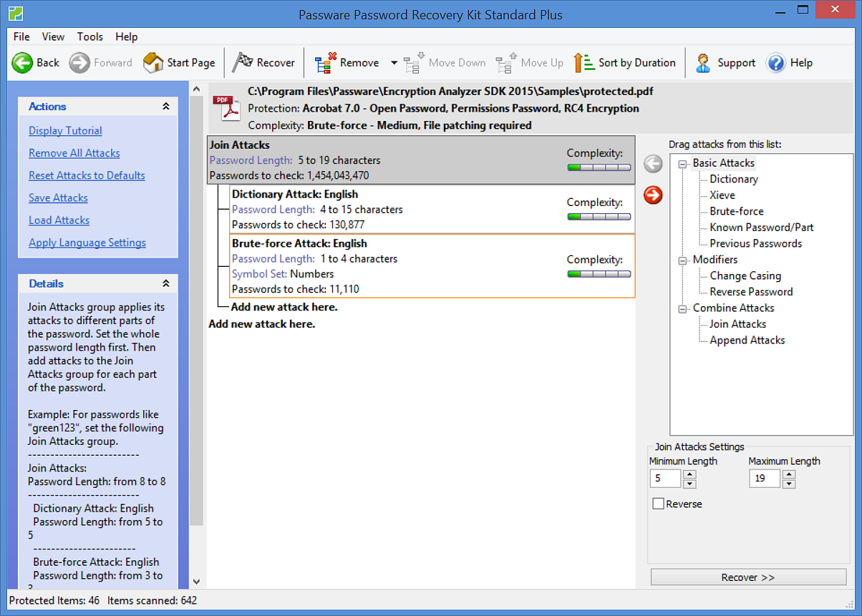Open the Help menu

point(127,36)
